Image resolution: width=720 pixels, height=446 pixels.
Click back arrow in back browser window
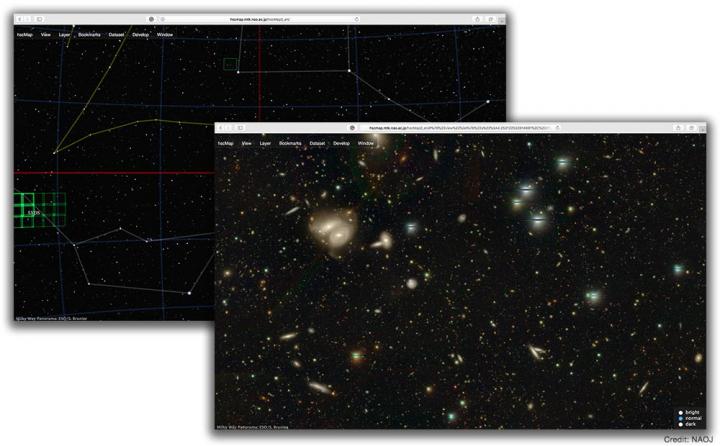pos(20,19)
